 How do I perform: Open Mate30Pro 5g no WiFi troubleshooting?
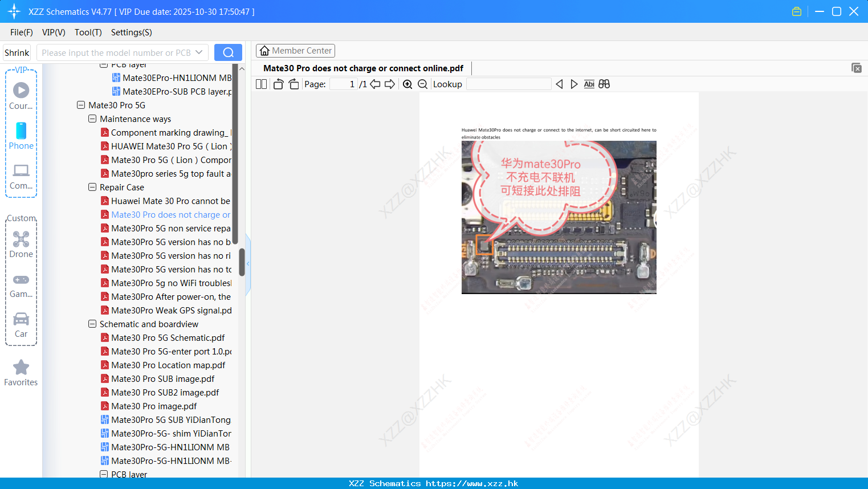(166, 283)
